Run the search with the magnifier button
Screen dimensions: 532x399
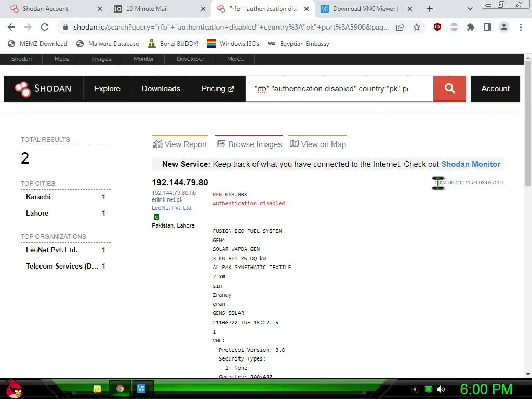[449, 89]
